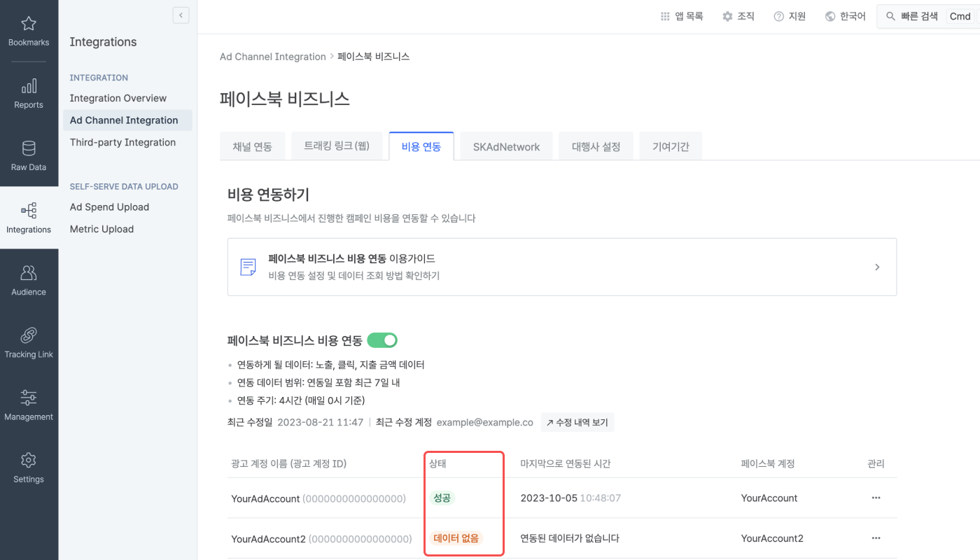Open Ad Spend Upload page
The image size is (980, 560).
point(109,207)
